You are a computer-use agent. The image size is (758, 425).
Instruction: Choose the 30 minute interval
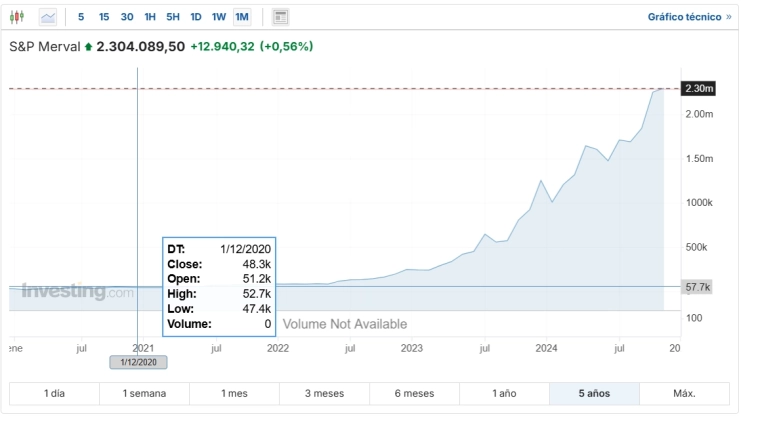[127, 17]
